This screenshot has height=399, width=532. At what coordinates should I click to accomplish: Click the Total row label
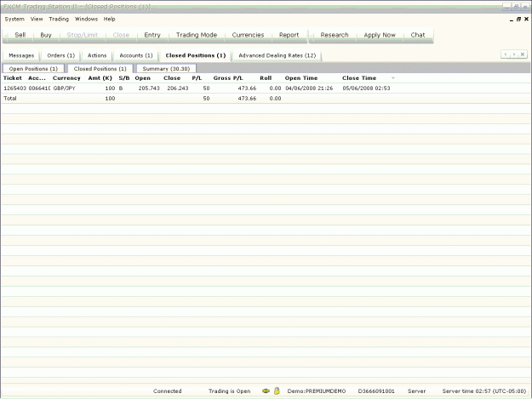10,99
